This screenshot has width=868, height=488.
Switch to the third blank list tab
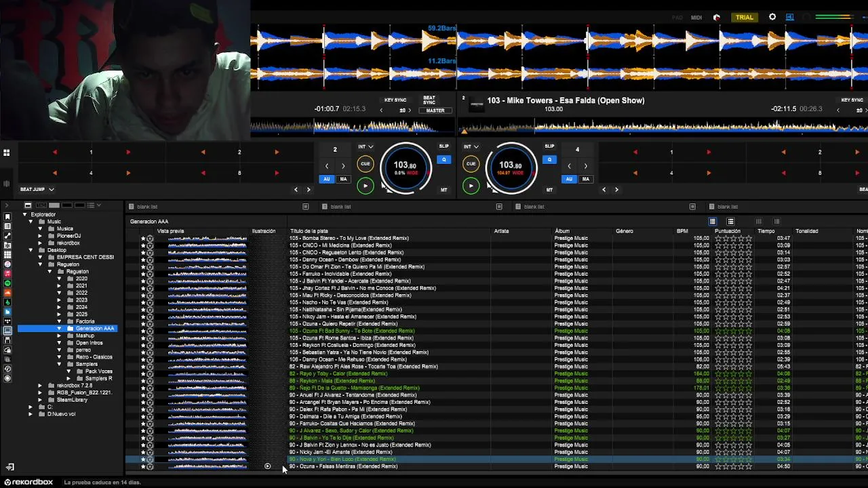coord(607,207)
